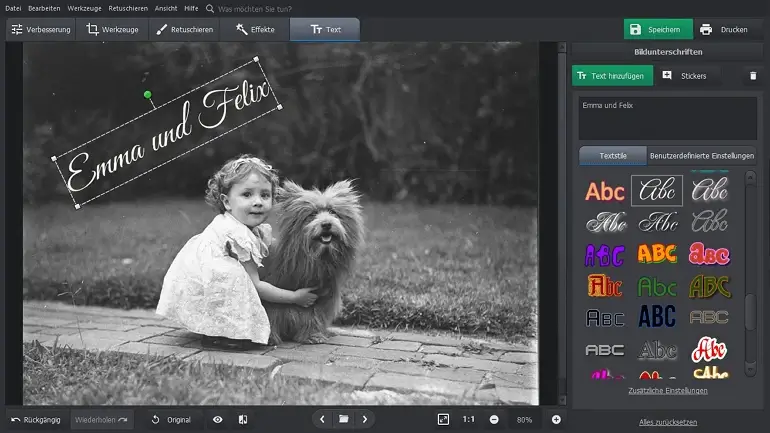770x433 pixels.
Task: Open the Datei menu
Action: [x=13, y=8]
